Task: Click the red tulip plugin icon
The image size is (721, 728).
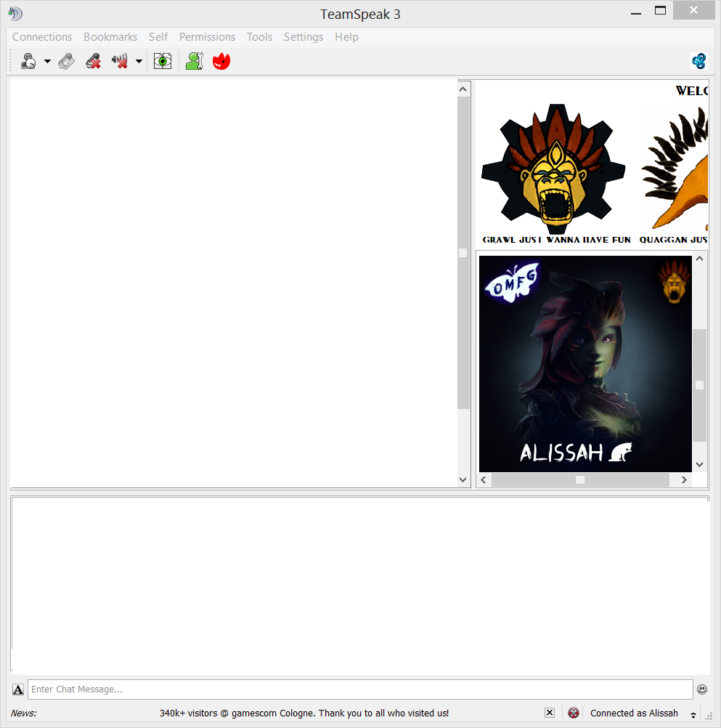Action: [221, 61]
